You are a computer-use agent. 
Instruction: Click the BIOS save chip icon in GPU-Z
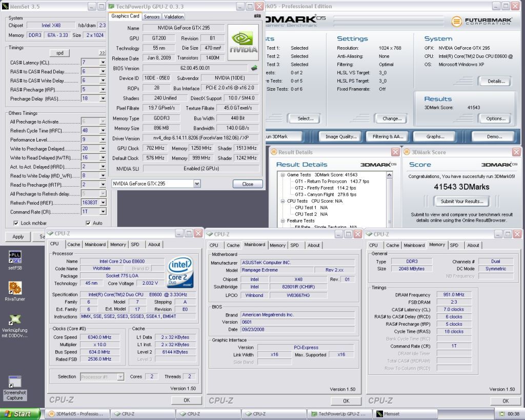pos(254,68)
